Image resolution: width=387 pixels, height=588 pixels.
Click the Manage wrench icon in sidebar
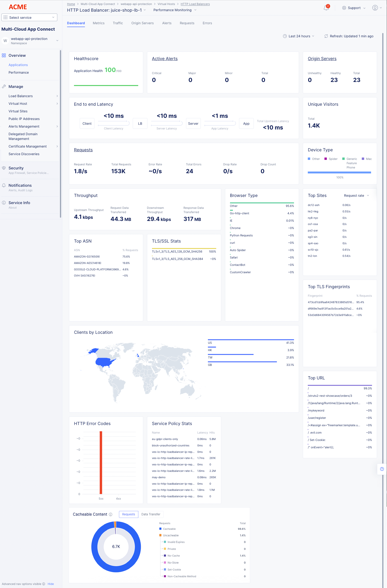4,86
